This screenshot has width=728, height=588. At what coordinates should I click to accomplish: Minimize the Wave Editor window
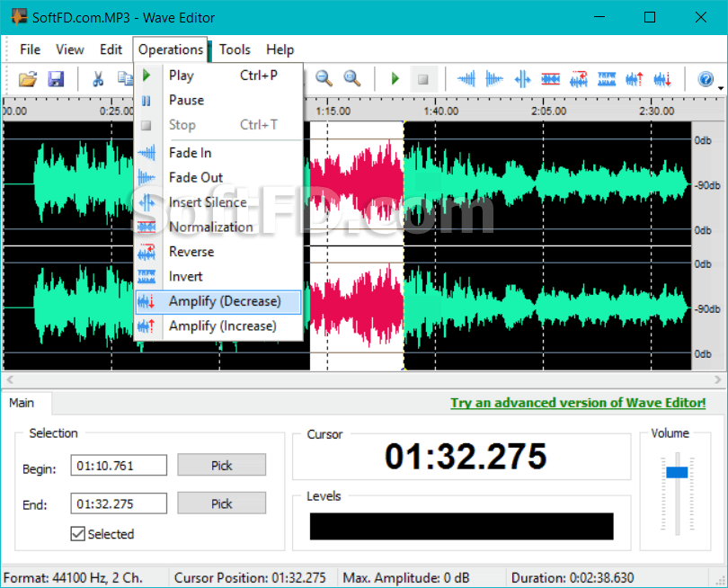pyautogui.click(x=599, y=17)
